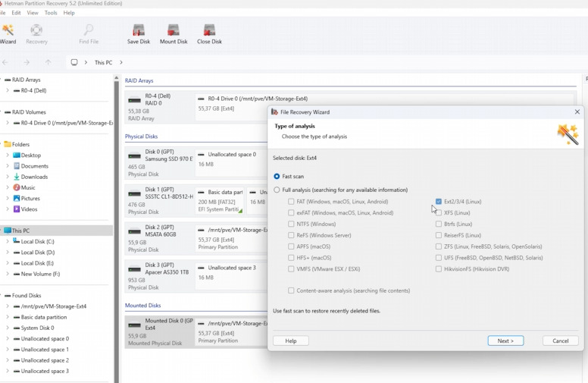Expand the Desktop tree node
Viewport: 588px width, 383px height.
click(x=7, y=155)
